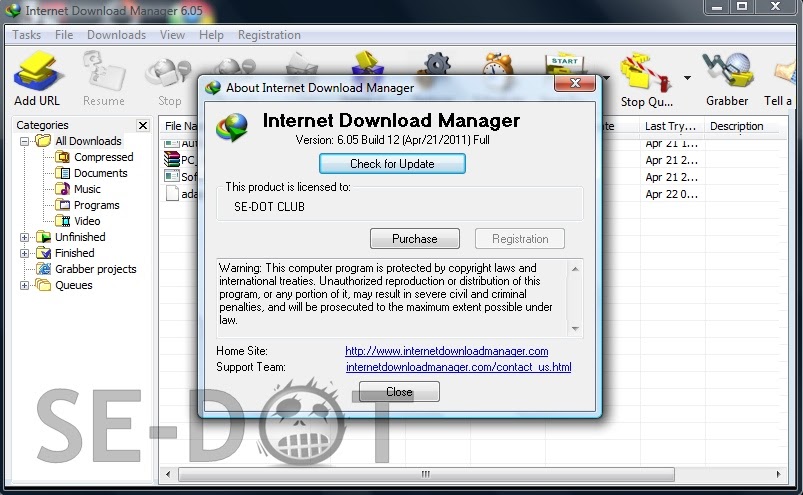
Task: Select Grabber projects in tree
Action: 86,269
